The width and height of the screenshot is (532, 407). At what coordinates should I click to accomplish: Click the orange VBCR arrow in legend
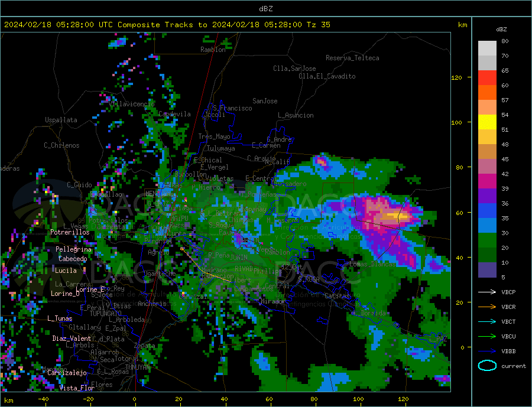pyautogui.click(x=487, y=307)
